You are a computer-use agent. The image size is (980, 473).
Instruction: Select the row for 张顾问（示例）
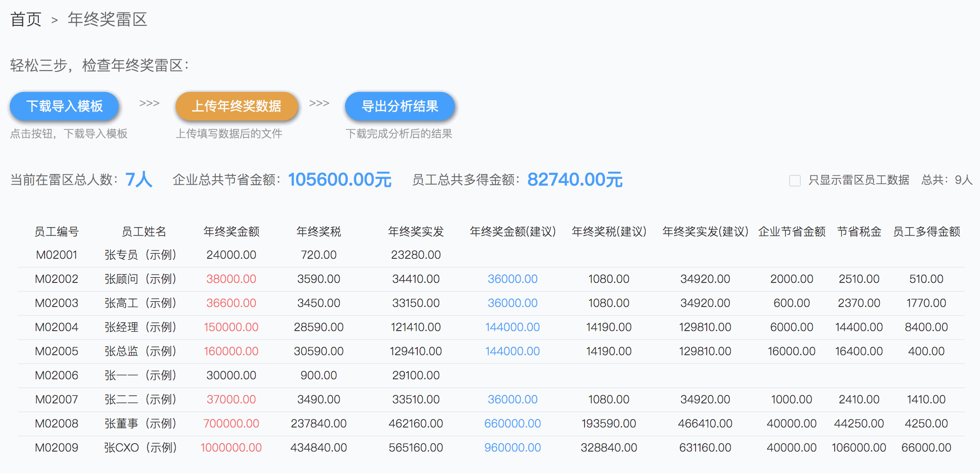click(x=140, y=279)
